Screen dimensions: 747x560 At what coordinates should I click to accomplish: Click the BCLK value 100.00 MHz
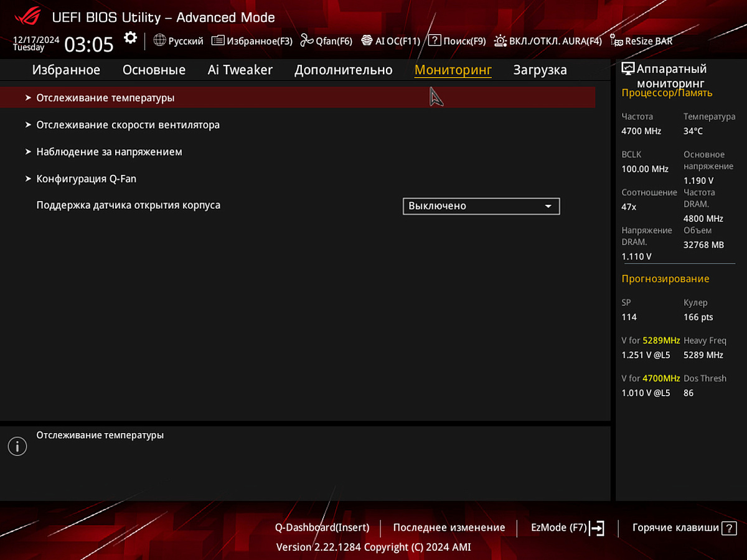[645, 169]
